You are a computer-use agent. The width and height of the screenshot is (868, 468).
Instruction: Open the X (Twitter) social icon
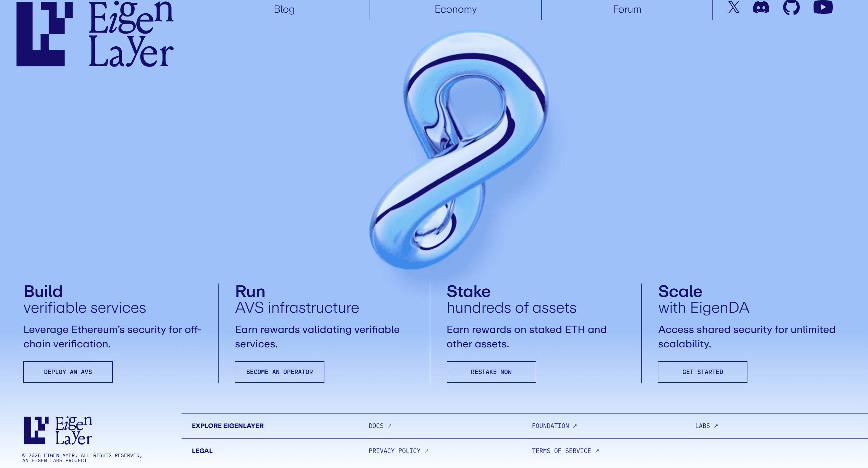[733, 7]
